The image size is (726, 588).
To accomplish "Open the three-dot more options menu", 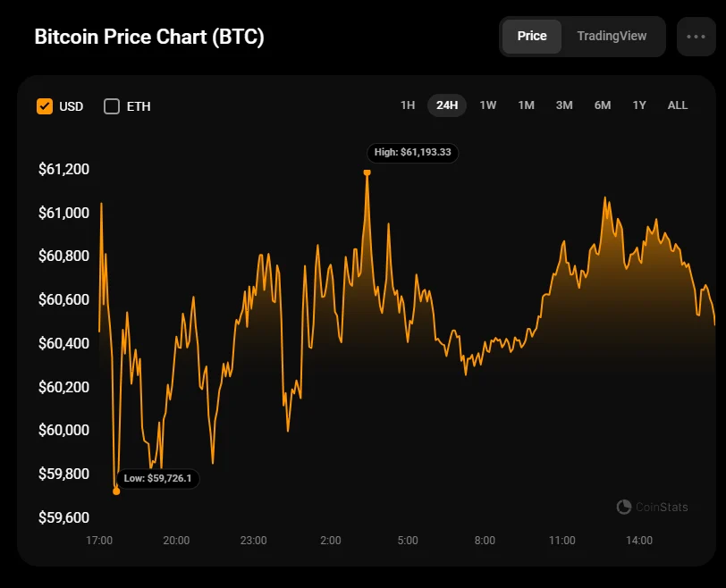I will (x=696, y=37).
